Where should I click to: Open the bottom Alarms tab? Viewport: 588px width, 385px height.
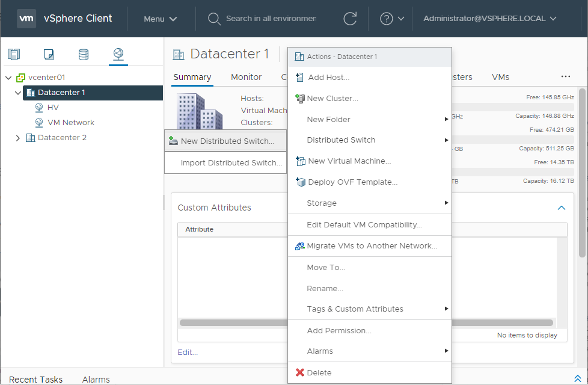[96, 380]
